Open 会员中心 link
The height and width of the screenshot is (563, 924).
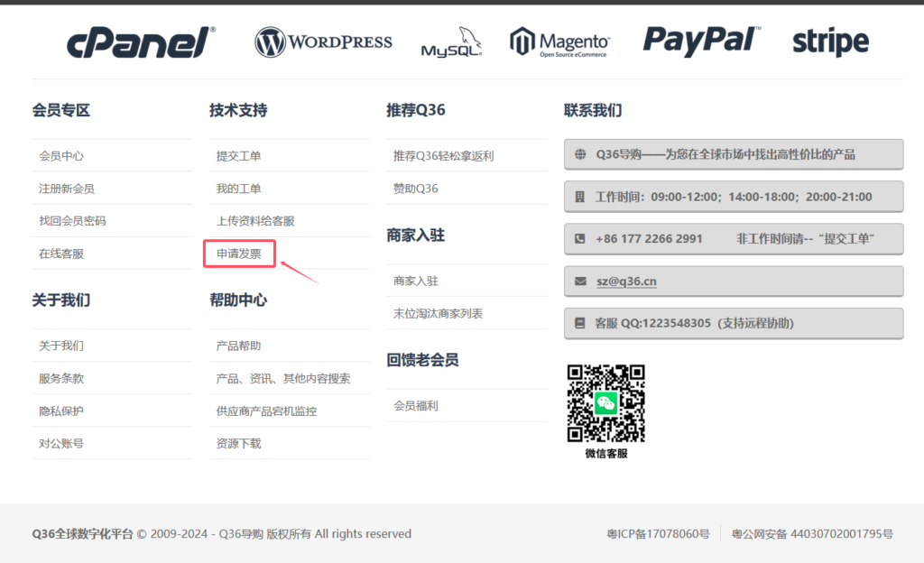(x=61, y=156)
